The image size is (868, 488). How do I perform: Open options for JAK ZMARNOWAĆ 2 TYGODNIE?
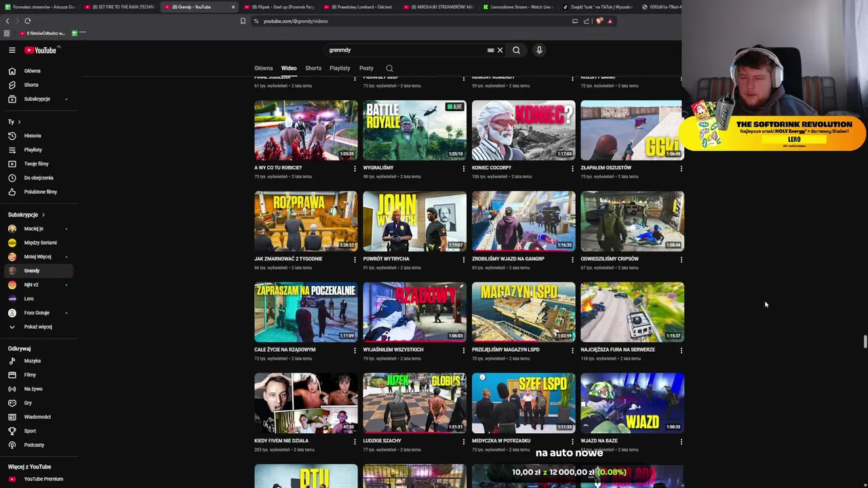pyautogui.click(x=355, y=259)
